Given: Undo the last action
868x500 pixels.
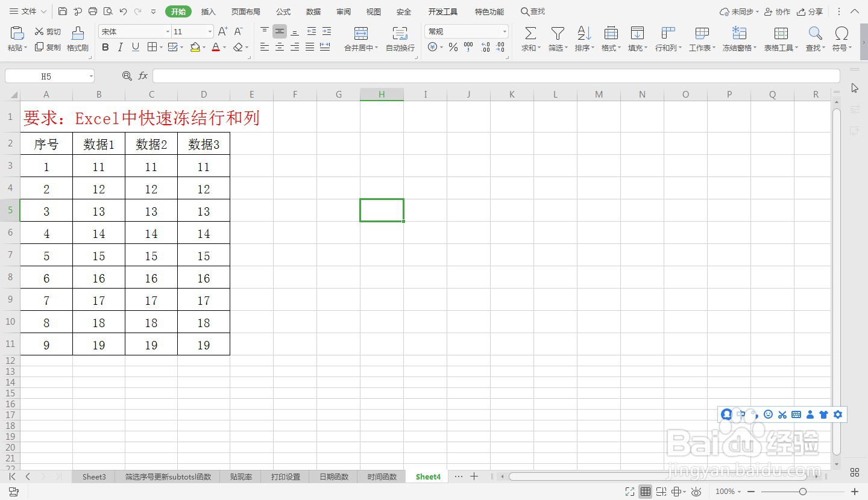Looking at the screenshot, I should [x=123, y=11].
